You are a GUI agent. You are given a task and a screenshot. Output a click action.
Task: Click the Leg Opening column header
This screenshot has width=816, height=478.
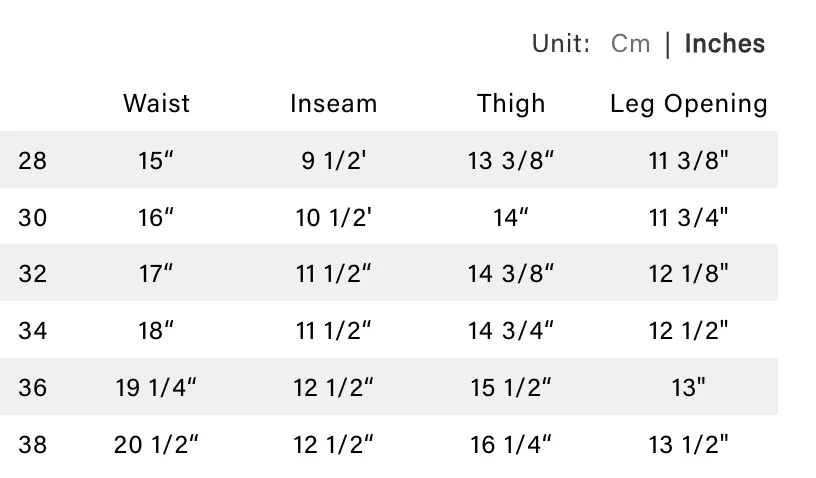pos(688,104)
